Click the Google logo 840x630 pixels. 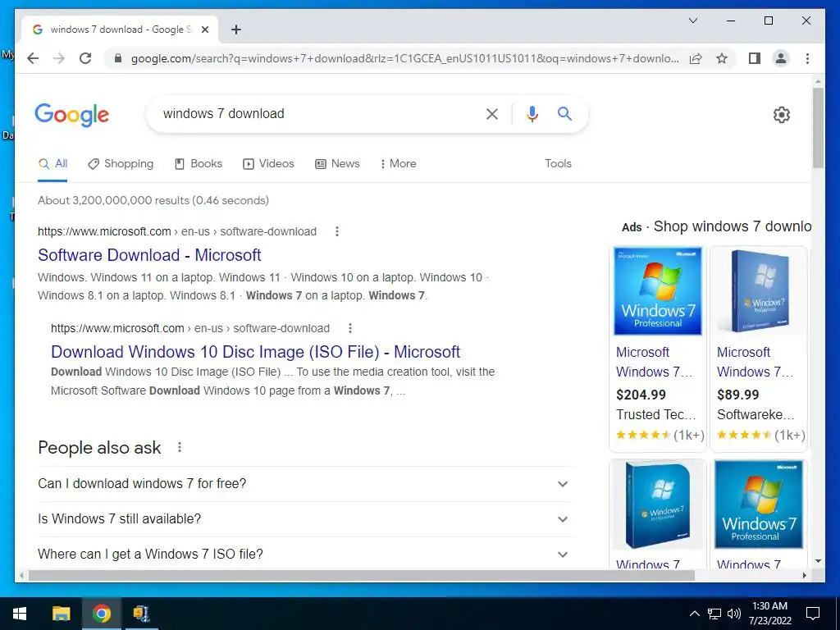tap(72, 115)
